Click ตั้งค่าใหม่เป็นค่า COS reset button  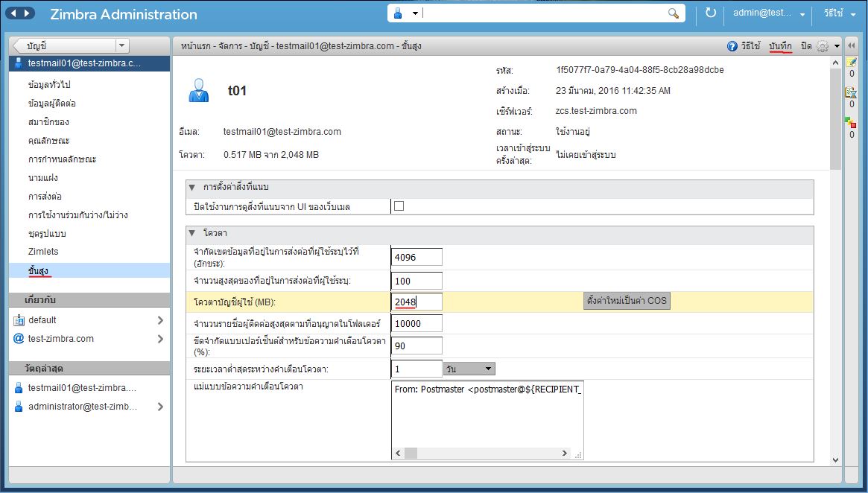pos(627,300)
